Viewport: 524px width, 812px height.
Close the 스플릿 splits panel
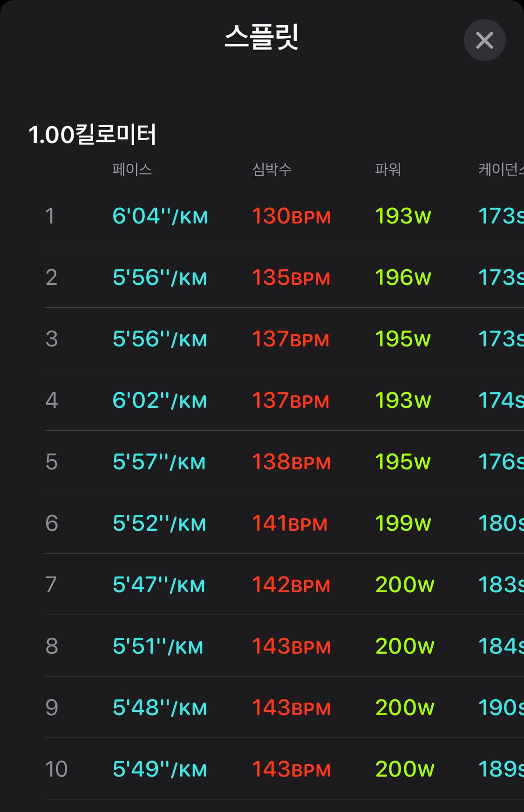[x=484, y=40]
